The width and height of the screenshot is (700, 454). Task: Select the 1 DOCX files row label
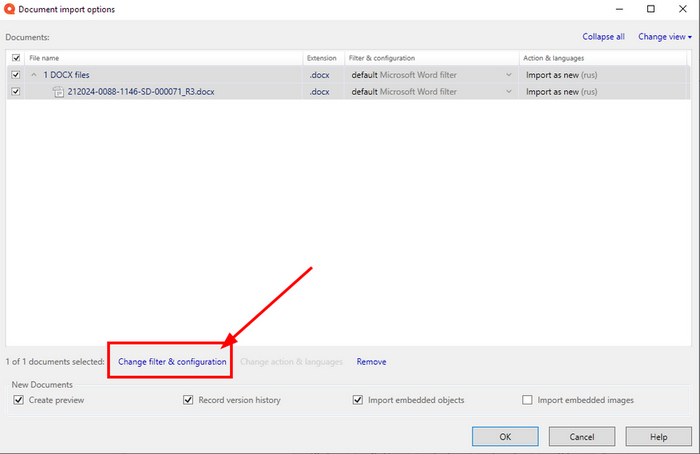(66, 75)
